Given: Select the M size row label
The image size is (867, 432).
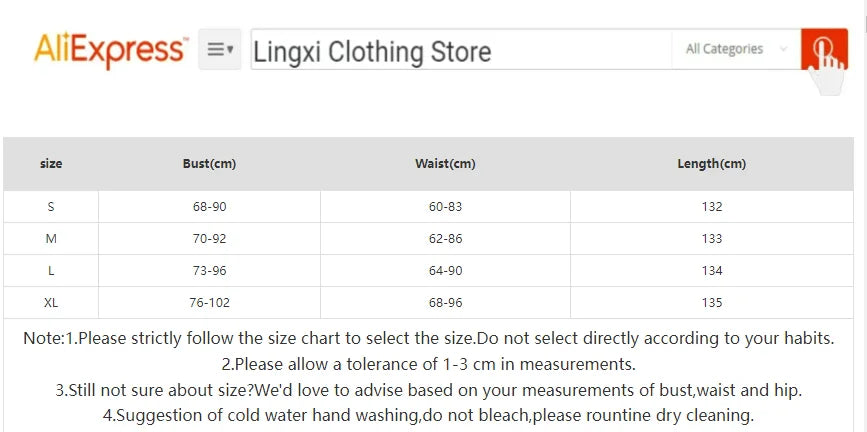Looking at the screenshot, I should (51, 239).
